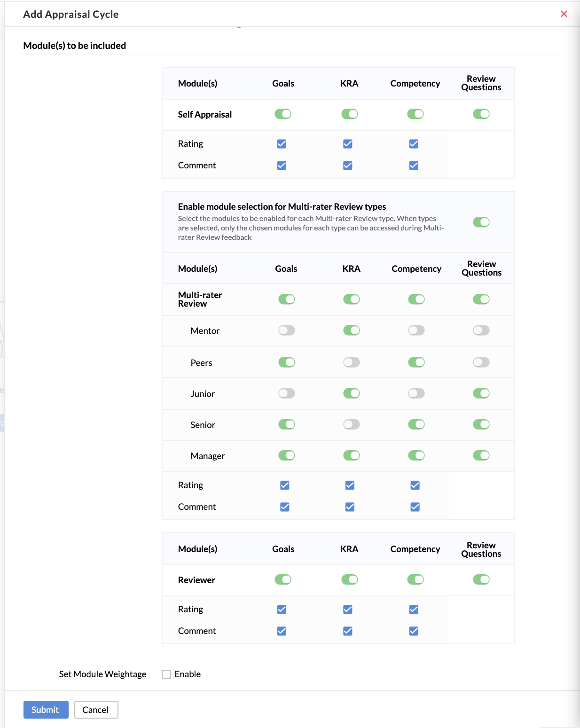
Task: Click the Submit button
Action: pos(46,710)
